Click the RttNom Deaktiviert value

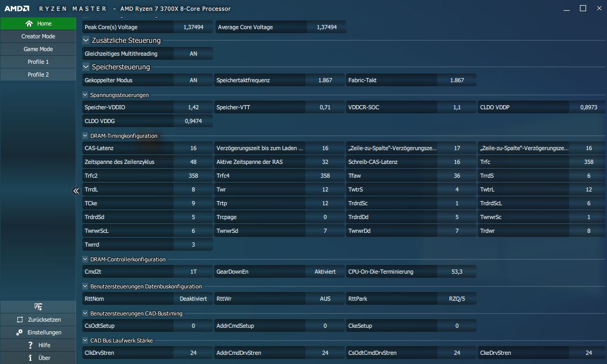[193, 299]
